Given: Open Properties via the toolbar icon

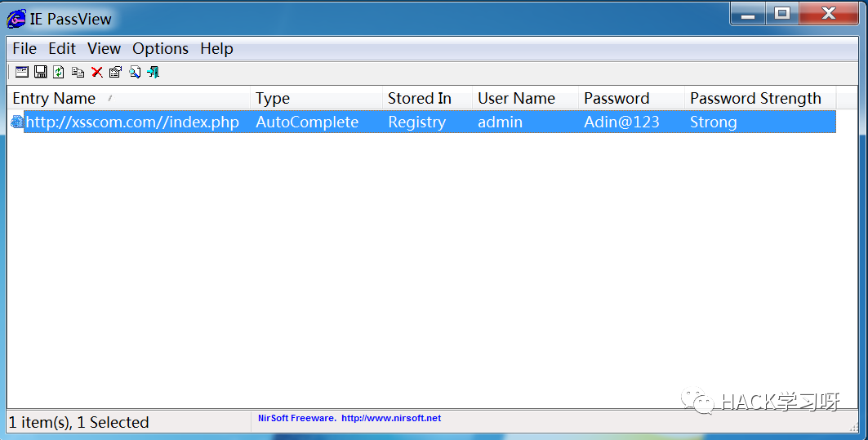Looking at the screenshot, I should (x=115, y=72).
